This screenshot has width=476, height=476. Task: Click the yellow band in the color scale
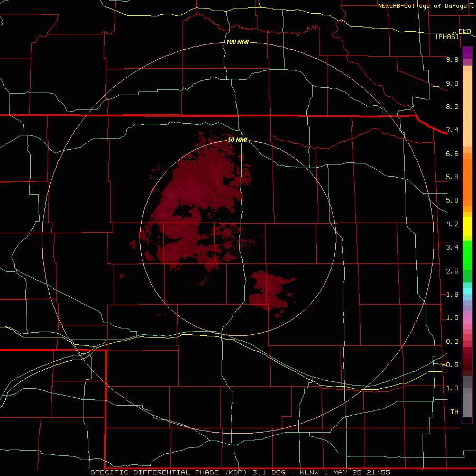(x=467, y=226)
